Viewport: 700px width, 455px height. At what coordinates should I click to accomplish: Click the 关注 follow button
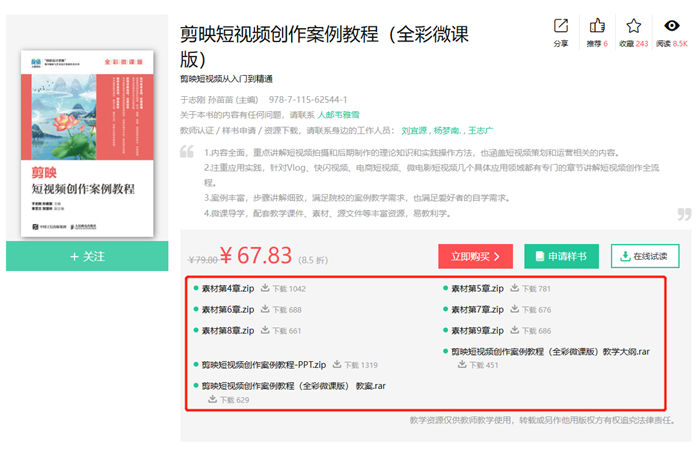click(87, 256)
